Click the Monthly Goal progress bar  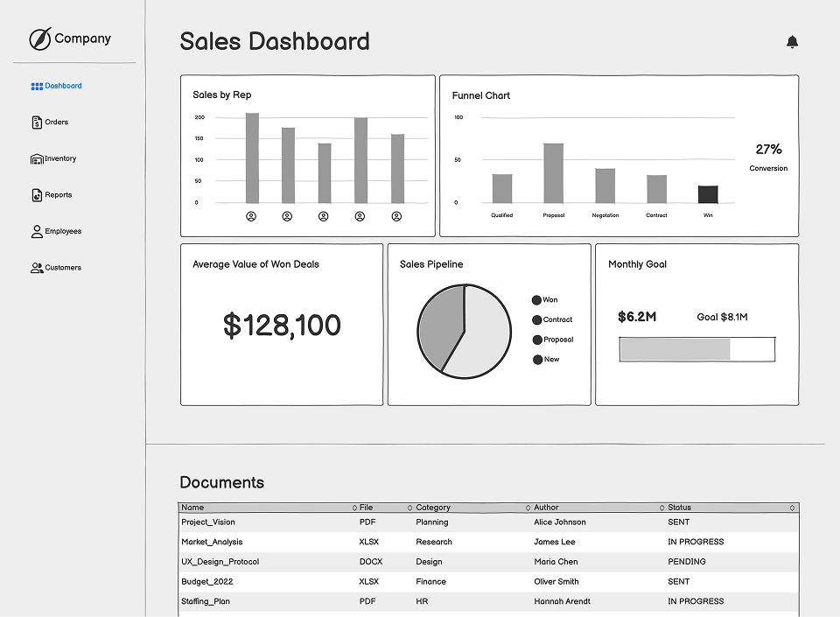coord(697,348)
